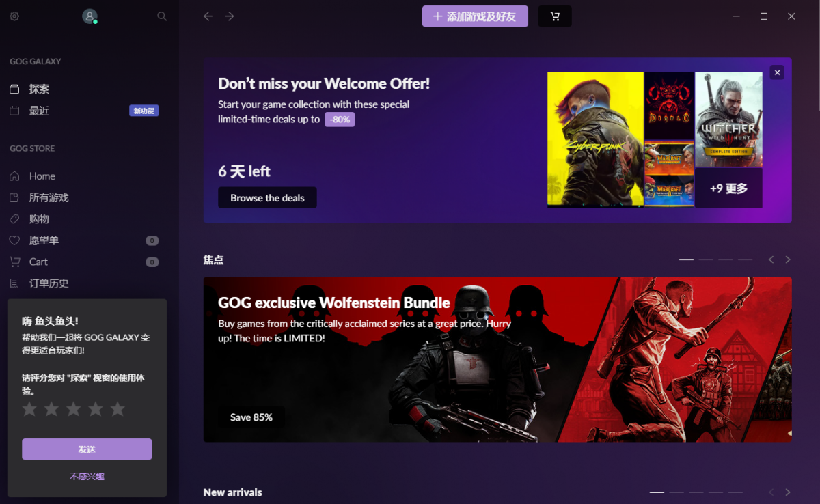Open the settings gear icon
Screen dimensions: 820x504
pyautogui.click(x=14, y=16)
